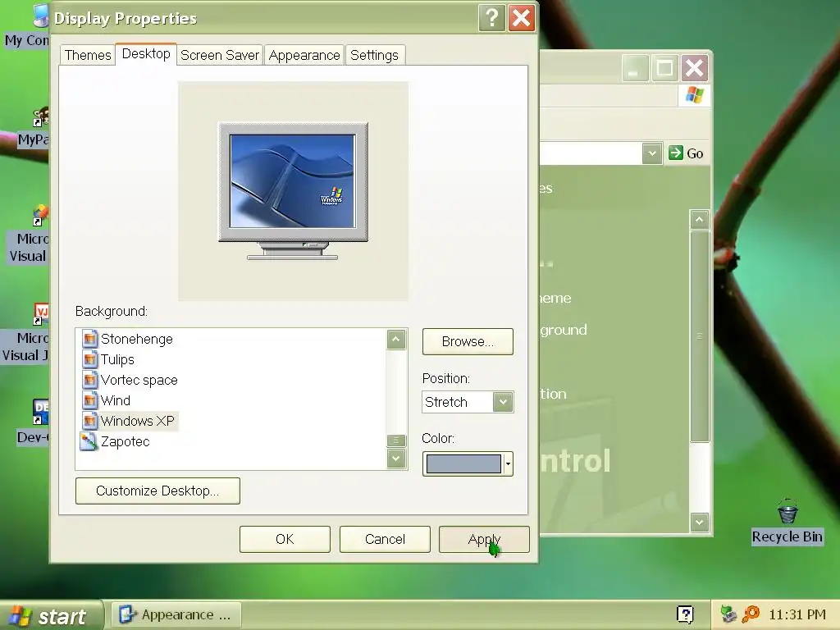The height and width of the screenshot is (630, 840).
Task: Click the Windows XP file icon
Action: click(89, 421)
